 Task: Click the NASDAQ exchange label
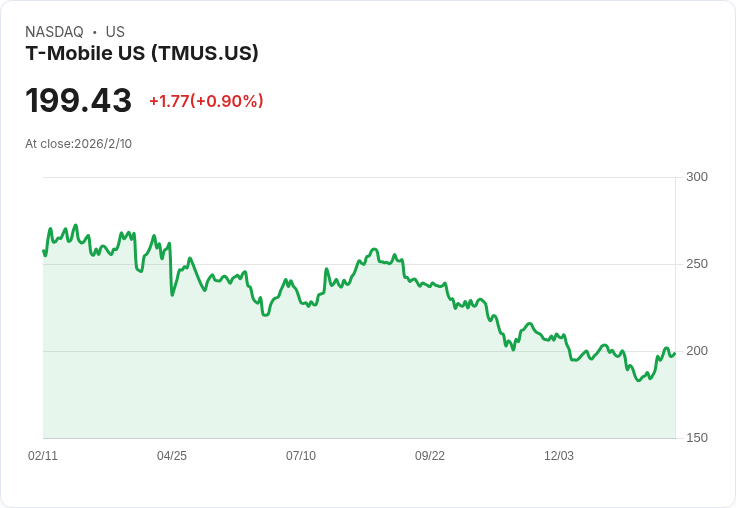pos(54,32)
